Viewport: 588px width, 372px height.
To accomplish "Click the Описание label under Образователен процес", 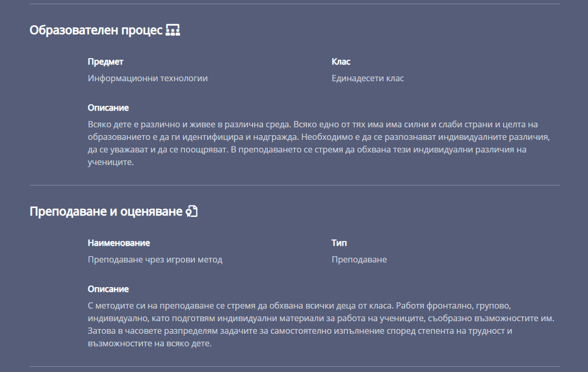I will (x=108, y=108).
